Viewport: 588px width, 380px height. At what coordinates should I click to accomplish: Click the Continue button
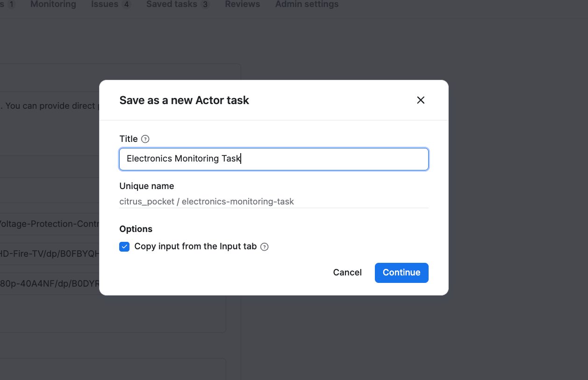(x=402, y=273)
